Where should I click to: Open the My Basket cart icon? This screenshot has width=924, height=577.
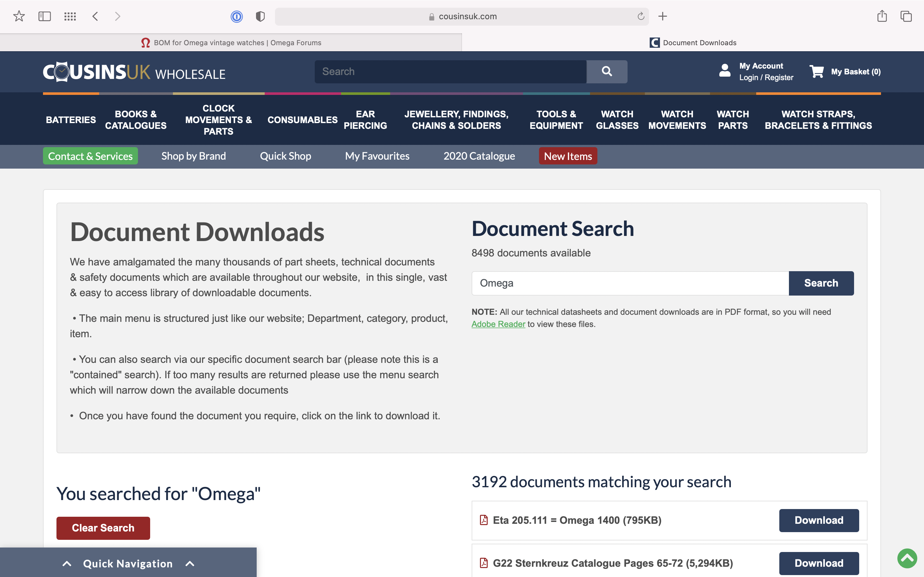point(817,71)
